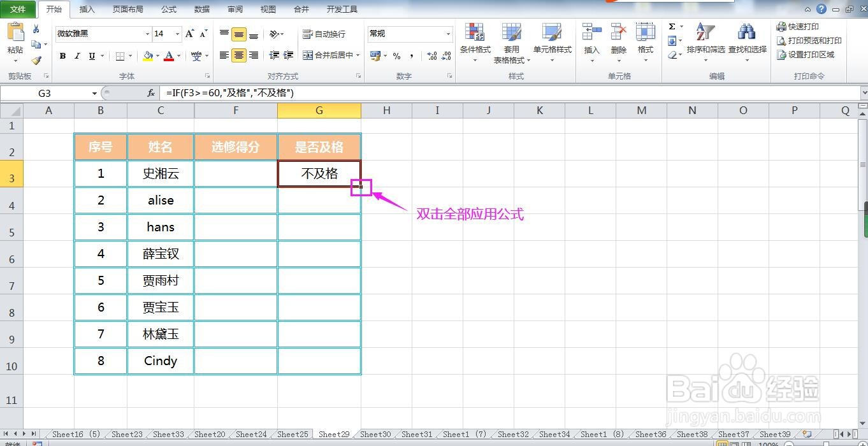Screen dimensions: 868x446
Task: Decrease decimal places
Action: click(x=445, y=56)
